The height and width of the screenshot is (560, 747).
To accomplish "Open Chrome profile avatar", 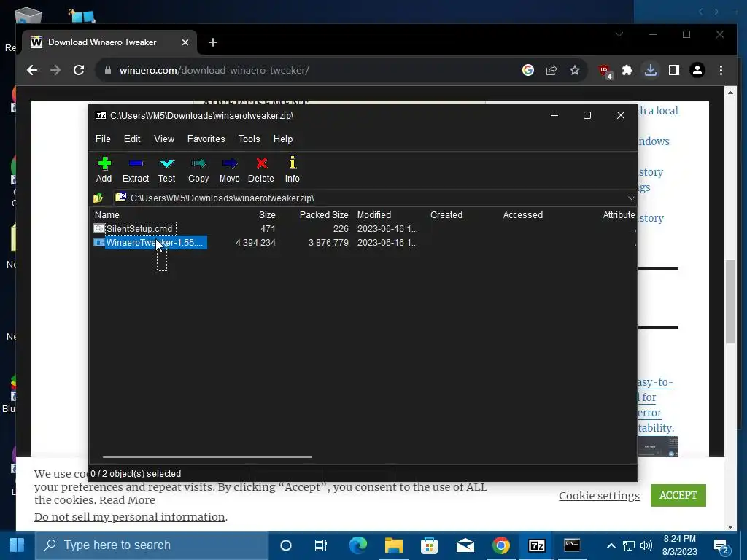I will tap(697, 71).
